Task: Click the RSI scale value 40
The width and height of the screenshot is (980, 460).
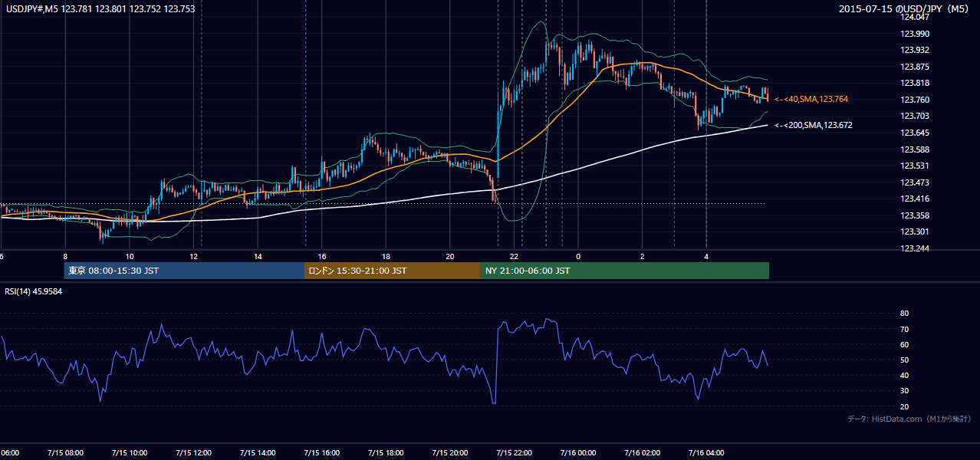Action: 904,375
